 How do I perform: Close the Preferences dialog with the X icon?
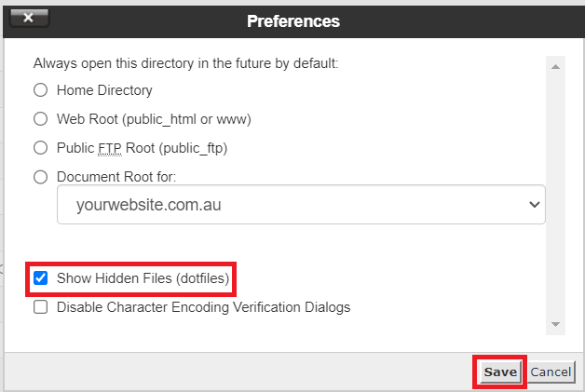click(27, 18)
